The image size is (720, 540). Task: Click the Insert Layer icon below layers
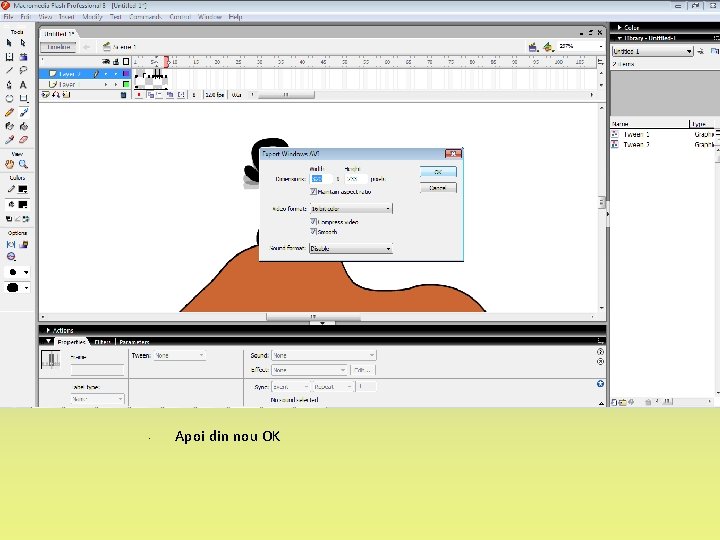(45, 95)
